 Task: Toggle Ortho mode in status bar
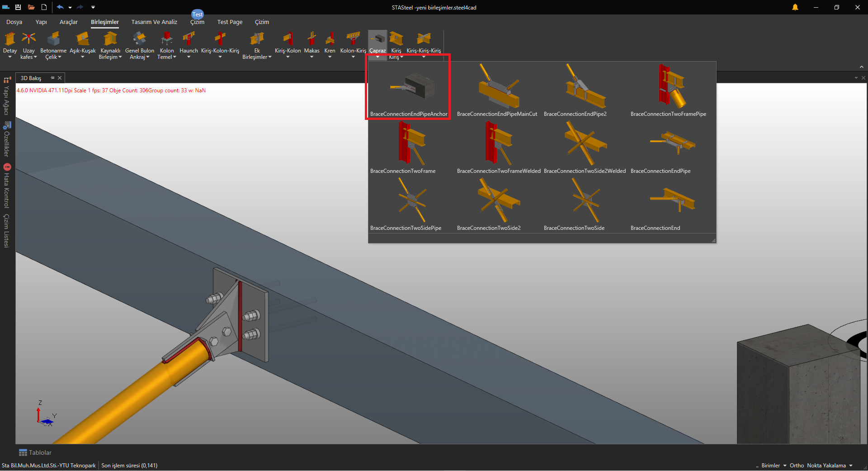(x=797, y=466)
